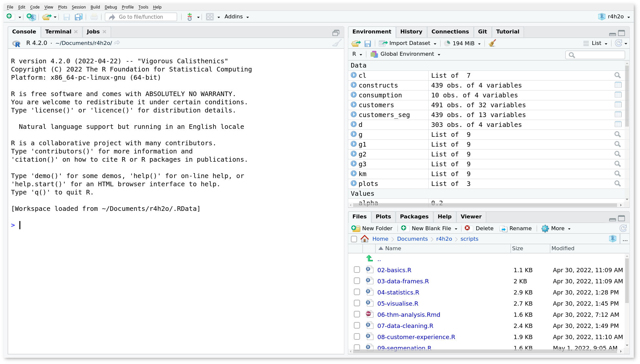640x364 pixels.
Task: Open the Global Environment dropdown
Action: (405, 54)
